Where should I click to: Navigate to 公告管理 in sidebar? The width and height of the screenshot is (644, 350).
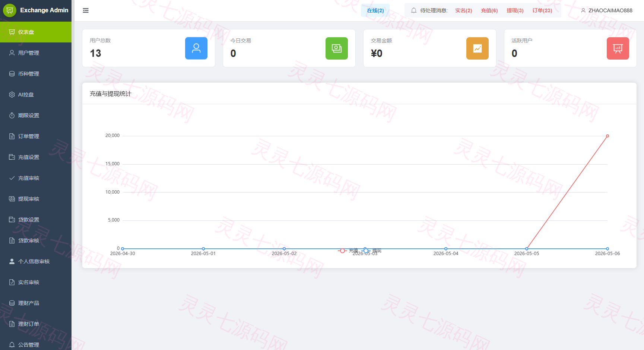tap(36, 344)
